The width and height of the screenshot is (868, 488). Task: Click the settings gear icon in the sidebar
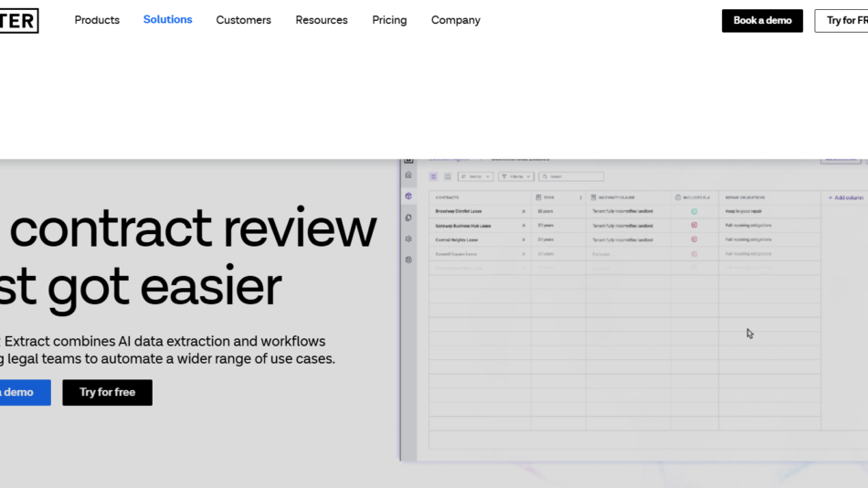pos(408,239)
